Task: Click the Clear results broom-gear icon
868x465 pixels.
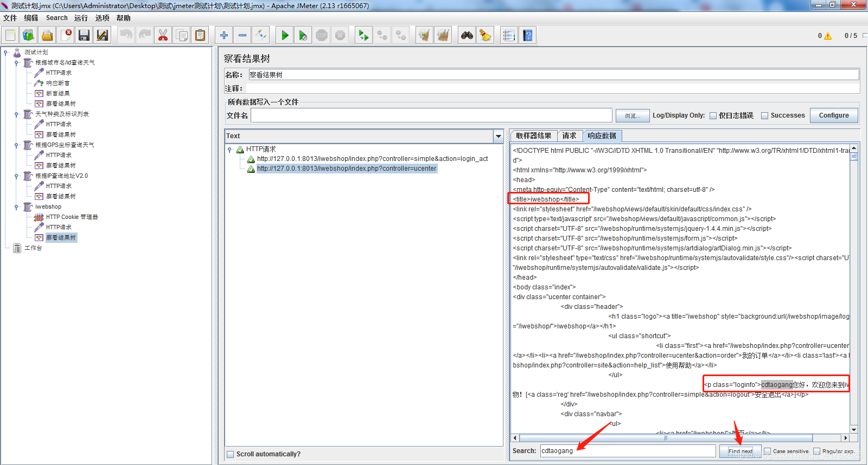Action: pyautogui.click(x=424, y=35)
